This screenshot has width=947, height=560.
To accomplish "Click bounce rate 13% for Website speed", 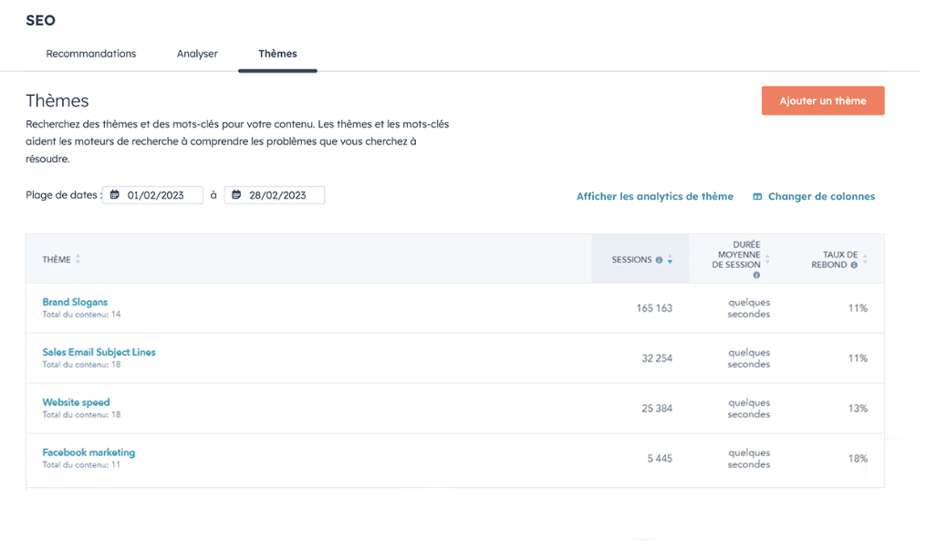I will tap(858, 409).
